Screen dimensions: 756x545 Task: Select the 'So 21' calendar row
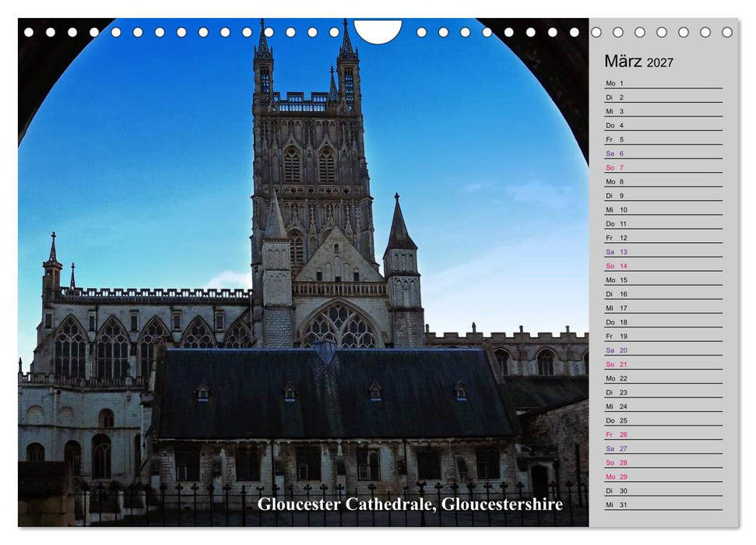(x=663, y=364)
